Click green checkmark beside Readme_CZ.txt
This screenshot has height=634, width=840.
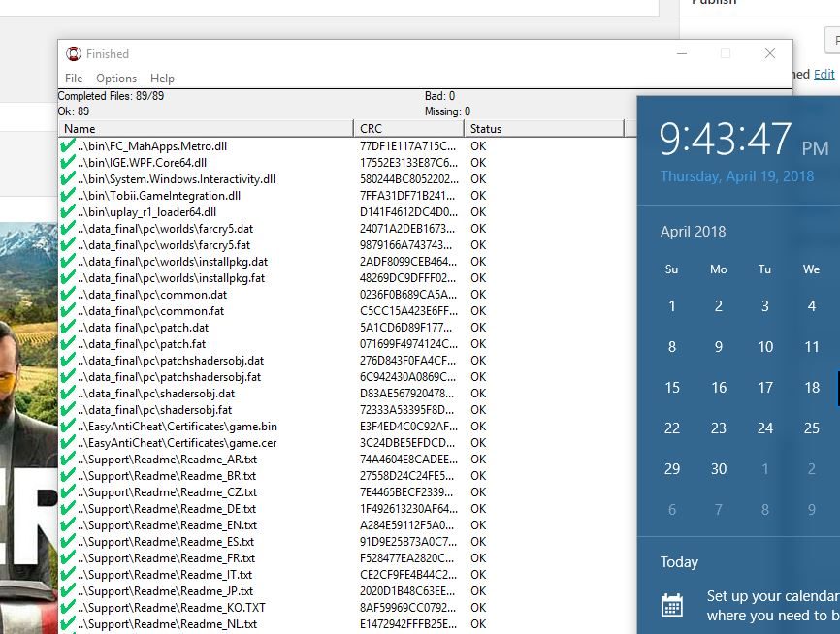point(68,492)
